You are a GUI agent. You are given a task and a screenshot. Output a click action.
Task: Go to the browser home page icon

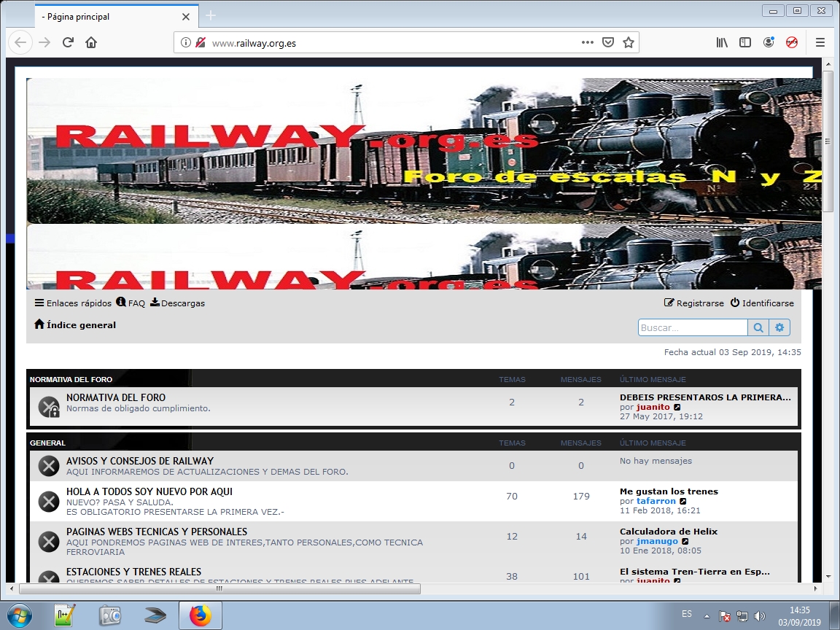pos(91,42)
